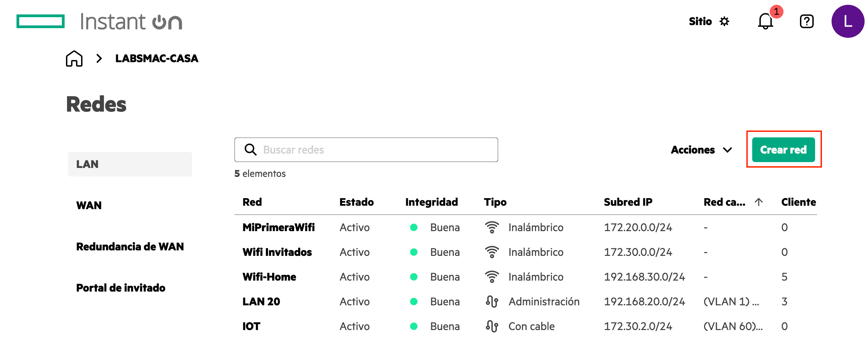Click the wireless icon for MiPrimeraWifi
The image size is (868, 340).
click(492, 227)
